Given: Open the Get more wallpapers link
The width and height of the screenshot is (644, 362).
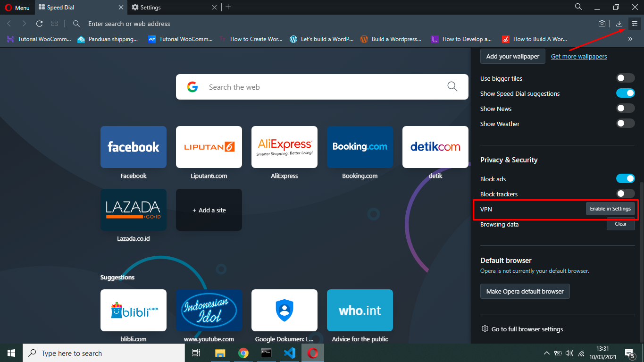Looking at the screenshot, I should click(x=579, y=56).
